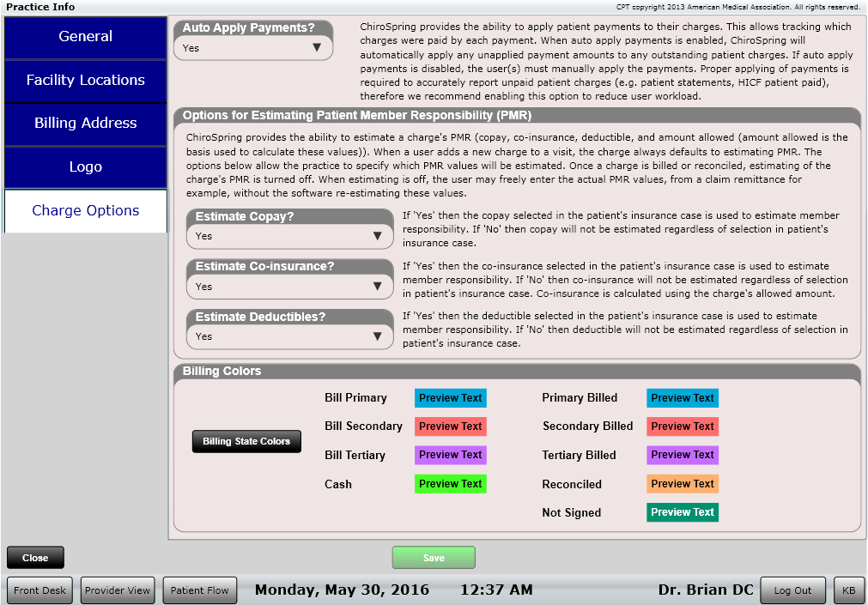Open the KB knowledge base button
Viewport: 868px width, 605px height.
click(x=848, y=590)
